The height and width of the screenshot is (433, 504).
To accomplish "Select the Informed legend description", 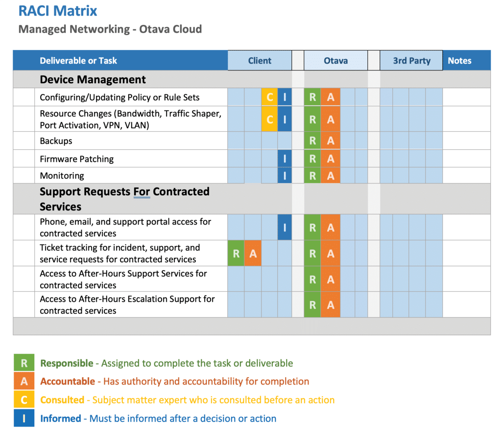I will coord(158,418).
